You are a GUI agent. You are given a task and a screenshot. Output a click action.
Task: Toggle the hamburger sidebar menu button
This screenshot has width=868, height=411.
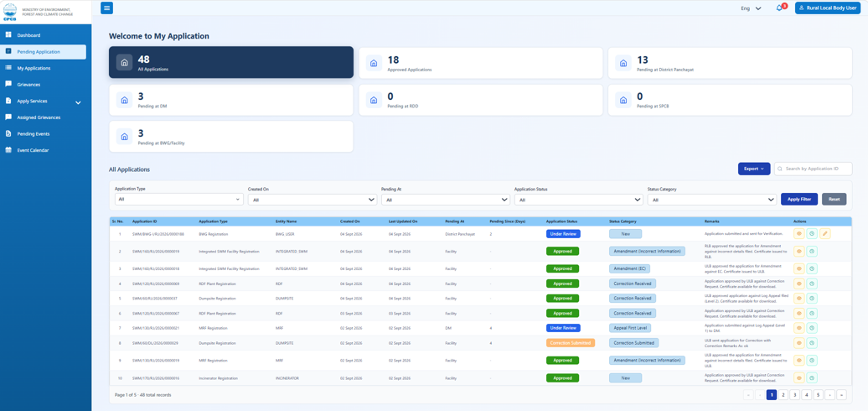point(107,8)
